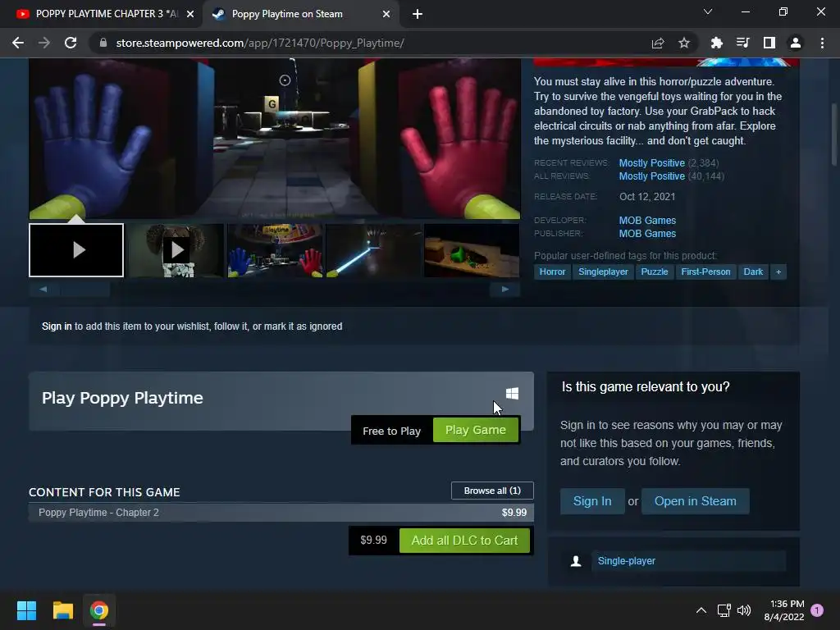Click the thumbnail strip slider handle

click(x=84, y=290)
